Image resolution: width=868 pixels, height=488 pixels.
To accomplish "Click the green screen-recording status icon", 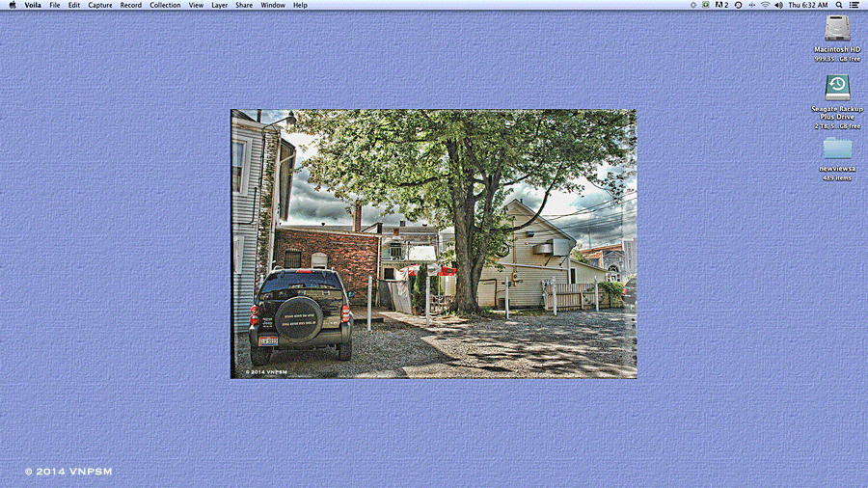I will (706, 5).
